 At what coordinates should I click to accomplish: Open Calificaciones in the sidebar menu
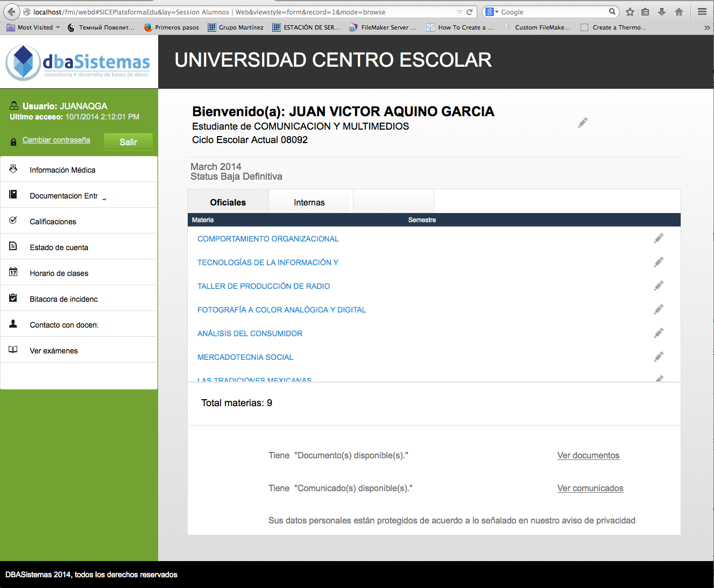tap(53, 222)
